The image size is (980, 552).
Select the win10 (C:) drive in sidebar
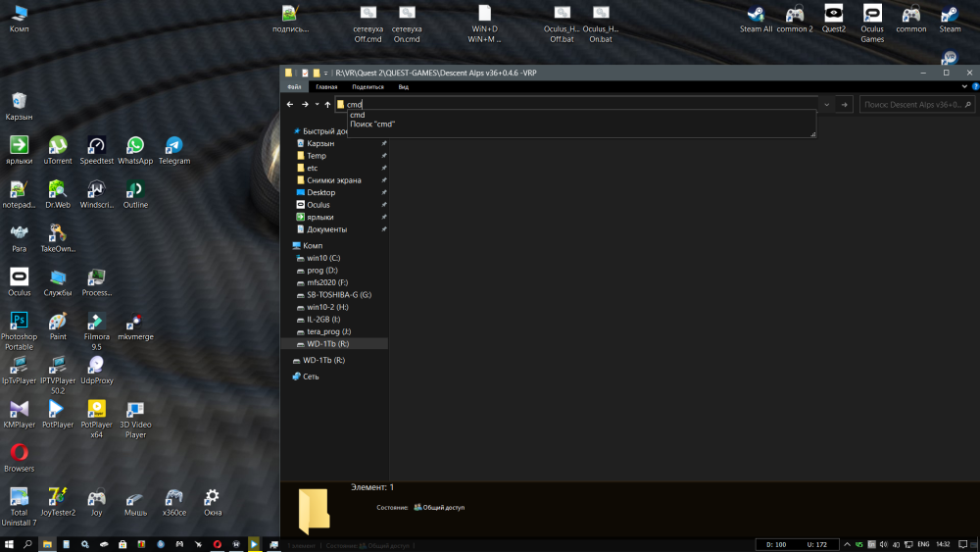coord(322,258)
